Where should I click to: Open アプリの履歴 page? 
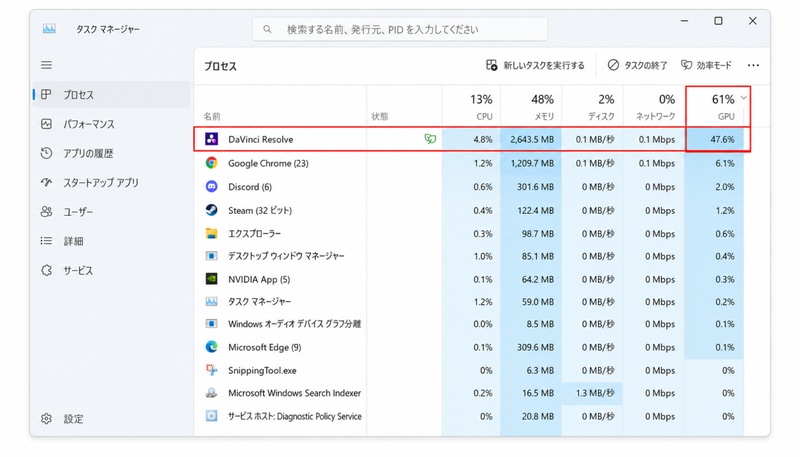[x=111, y=153]
